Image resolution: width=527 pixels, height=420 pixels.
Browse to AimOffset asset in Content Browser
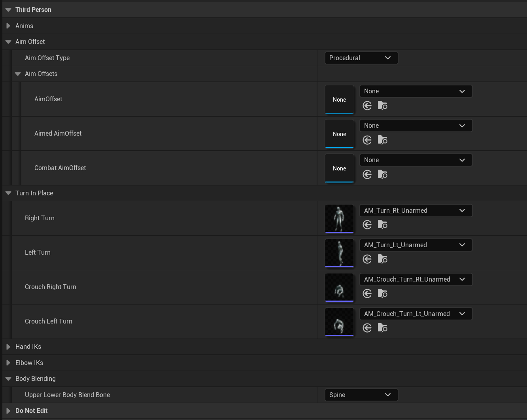[x=382, y=106]
